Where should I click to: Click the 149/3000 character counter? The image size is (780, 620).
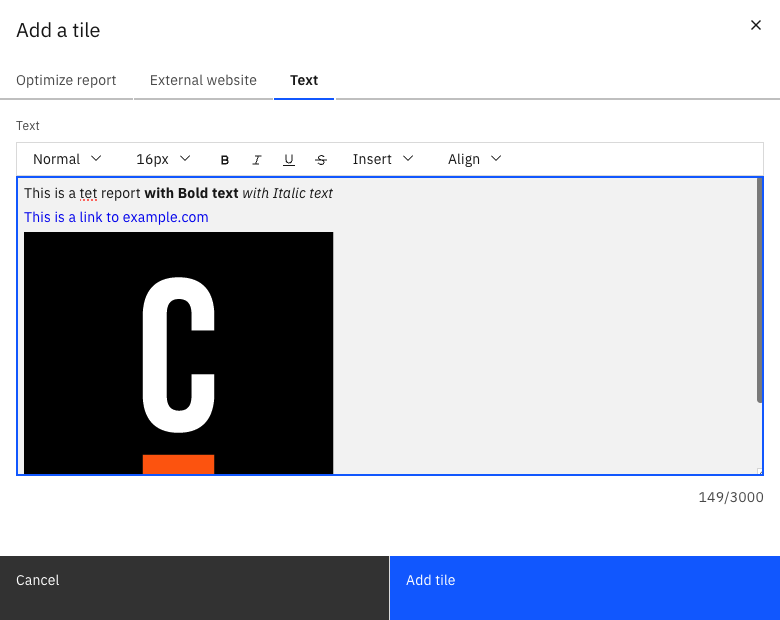click(731, 497)
